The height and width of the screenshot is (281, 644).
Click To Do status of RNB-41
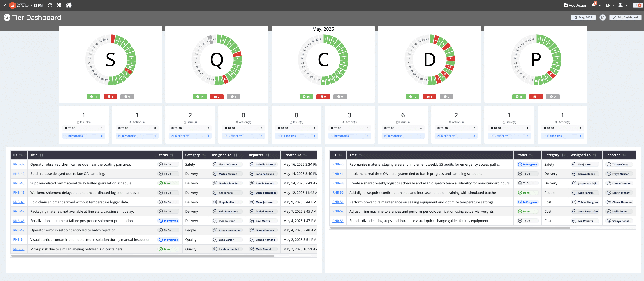[x=527, y=174]
